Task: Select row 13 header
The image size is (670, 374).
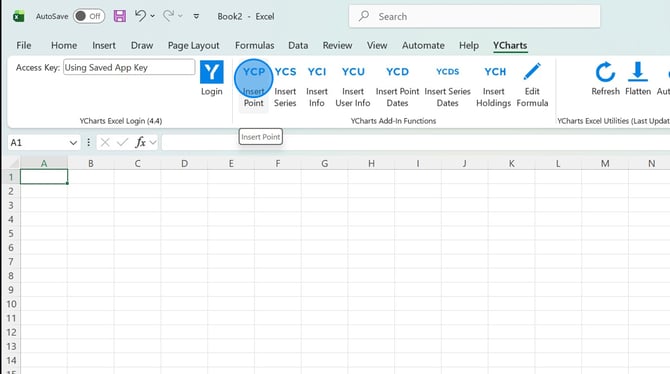Action: [11, 346]
